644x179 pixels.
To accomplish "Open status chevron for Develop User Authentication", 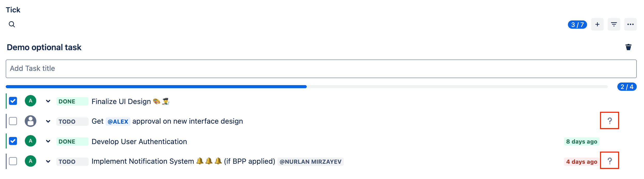I will (48, 141).
